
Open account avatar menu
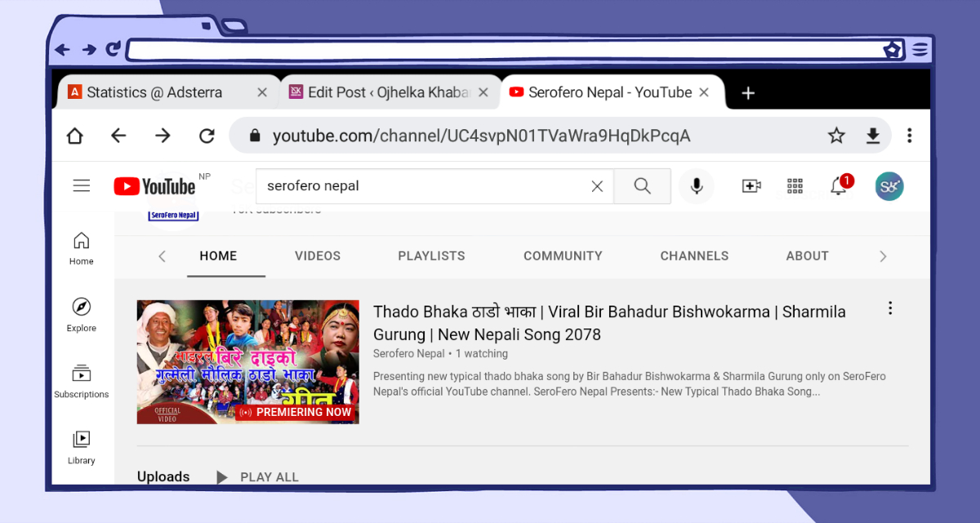(889, 186)
